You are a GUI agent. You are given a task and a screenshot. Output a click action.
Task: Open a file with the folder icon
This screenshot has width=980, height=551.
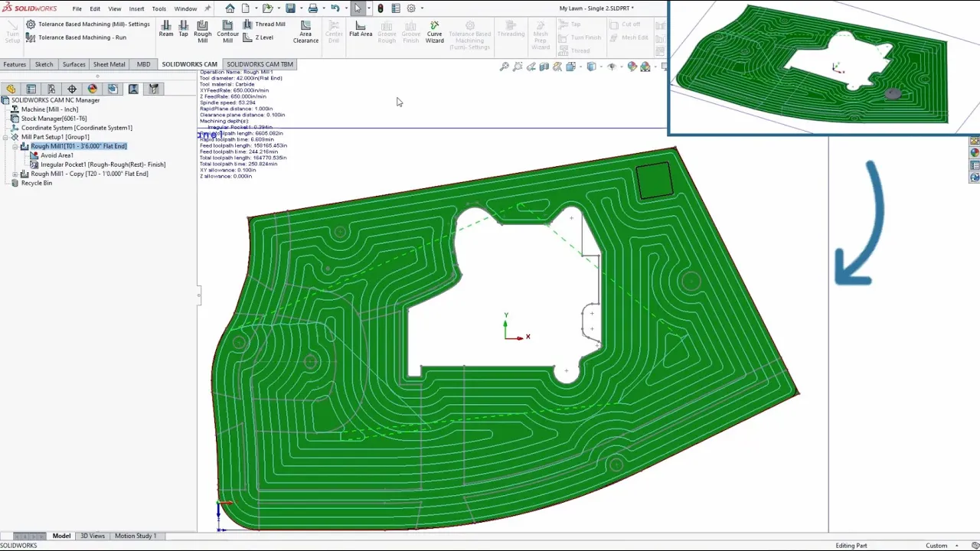[267, 8]
